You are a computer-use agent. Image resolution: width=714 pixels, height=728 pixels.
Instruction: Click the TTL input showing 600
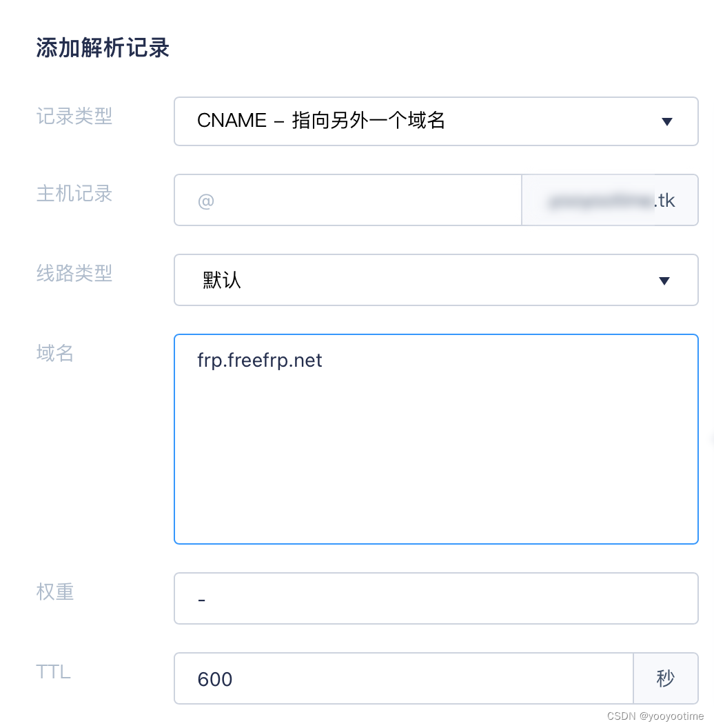point(403,678)
